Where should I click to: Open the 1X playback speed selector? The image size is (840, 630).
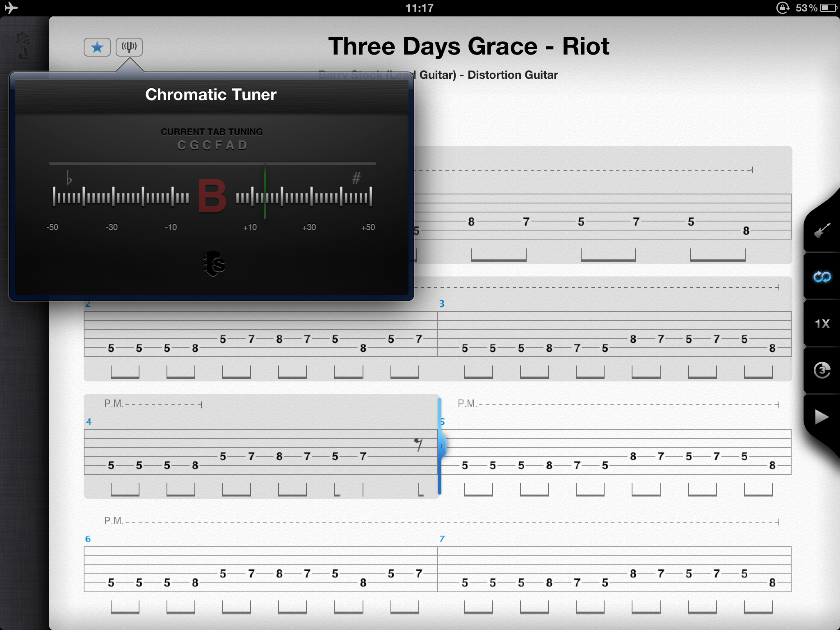tap(822, 324)
